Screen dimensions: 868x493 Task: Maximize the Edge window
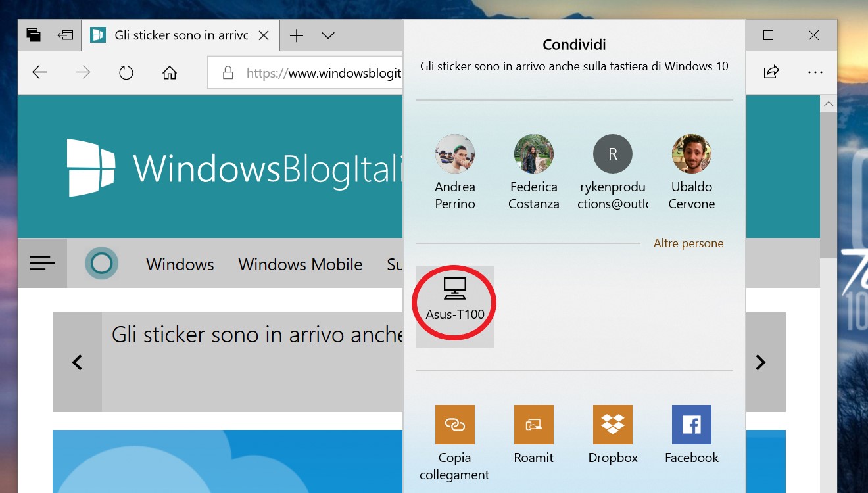point(768,35)
